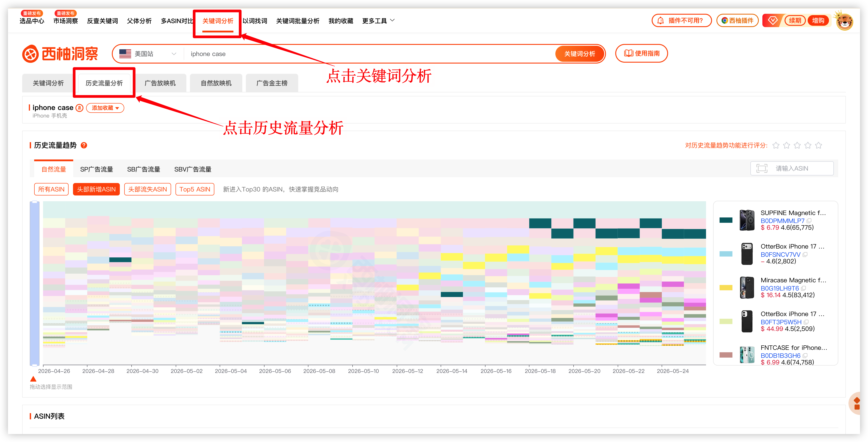The width and height of the screenshot is (868, 442).
Task: Open 多ASIN对比 in top navigation
Action: tap(177, 21)
